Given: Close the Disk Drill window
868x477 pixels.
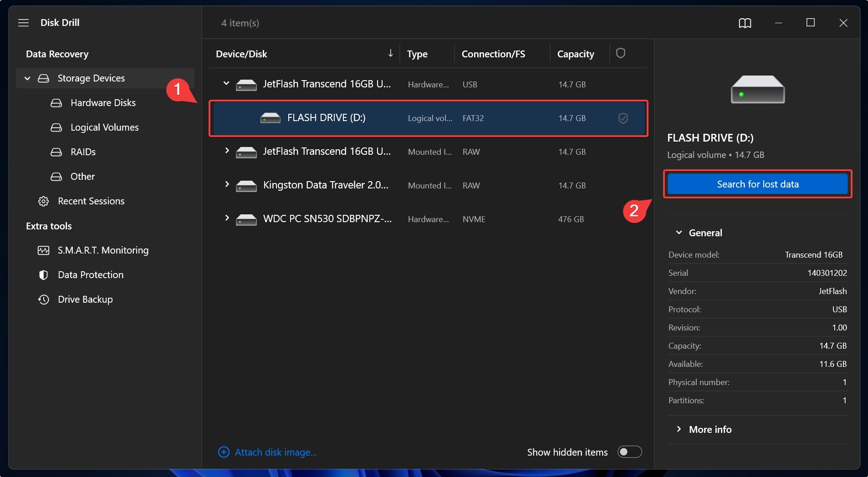Looking at the screenshot, I should click(843, 23).
